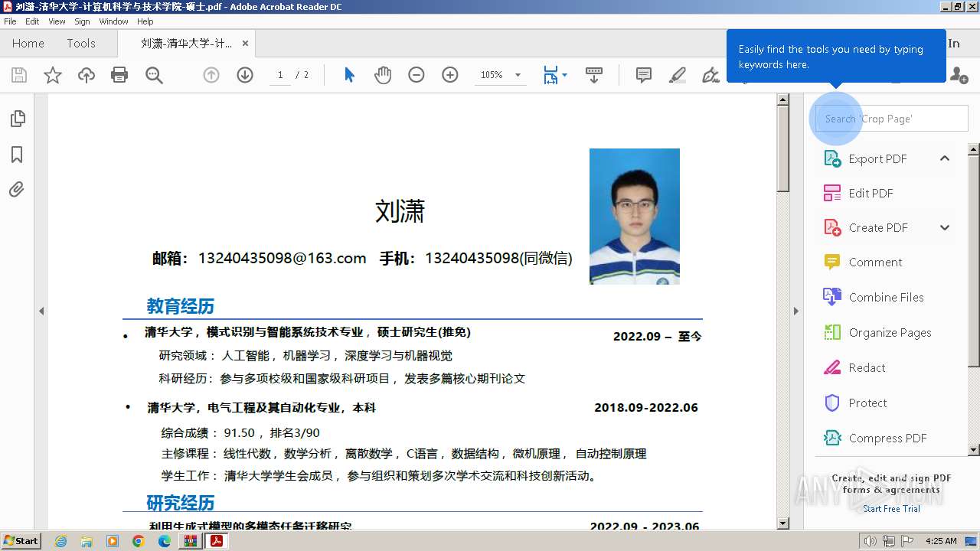Click the volume speaker tray icon
Screen dimensions: 980x551
[x=871, y=541]
